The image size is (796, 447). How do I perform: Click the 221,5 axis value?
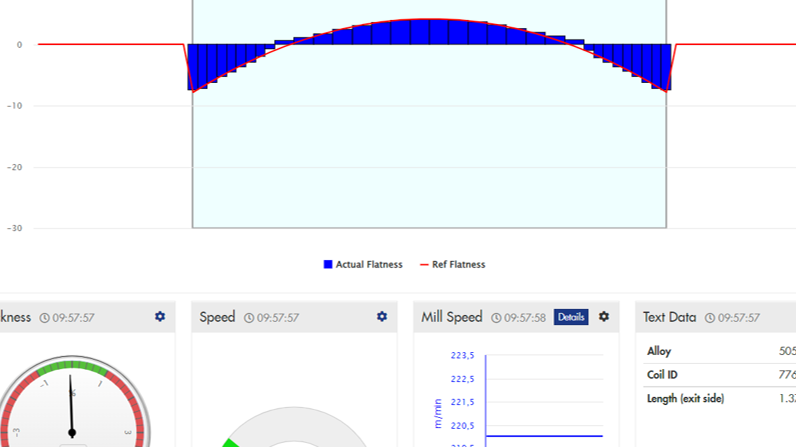pyautogui.click(x=462, y=402)
